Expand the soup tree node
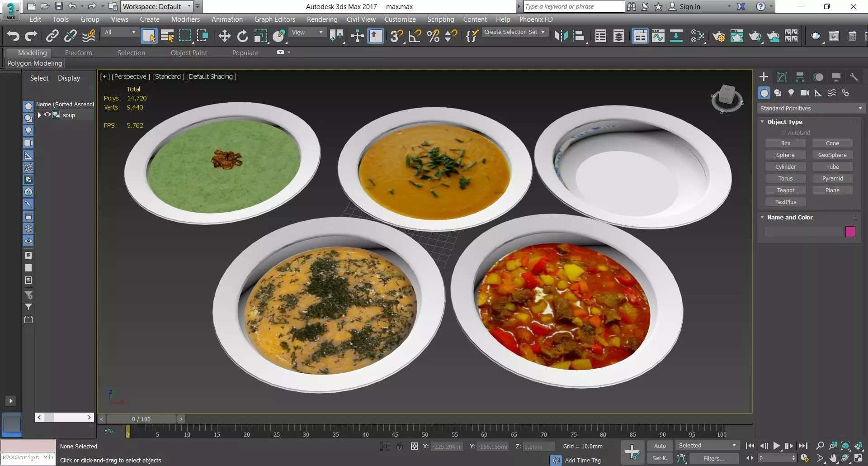 point(40,115)
